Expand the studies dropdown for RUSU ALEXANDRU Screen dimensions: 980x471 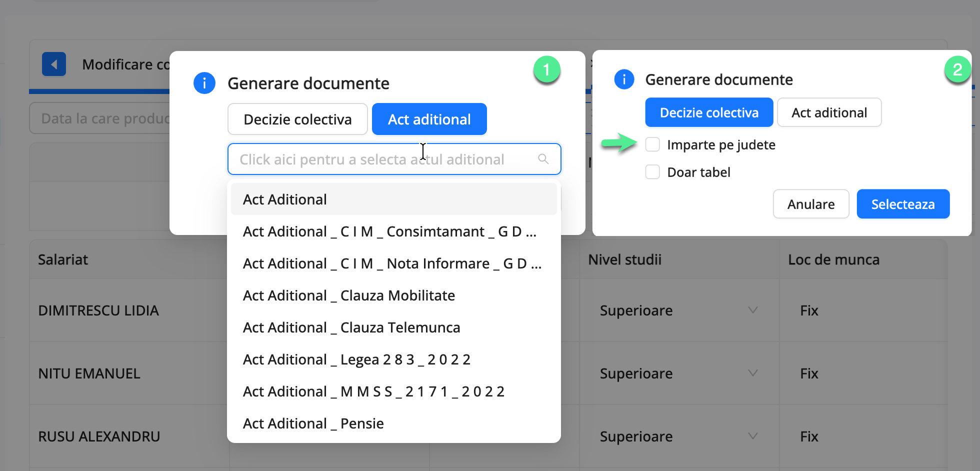(x=753, y=436)
